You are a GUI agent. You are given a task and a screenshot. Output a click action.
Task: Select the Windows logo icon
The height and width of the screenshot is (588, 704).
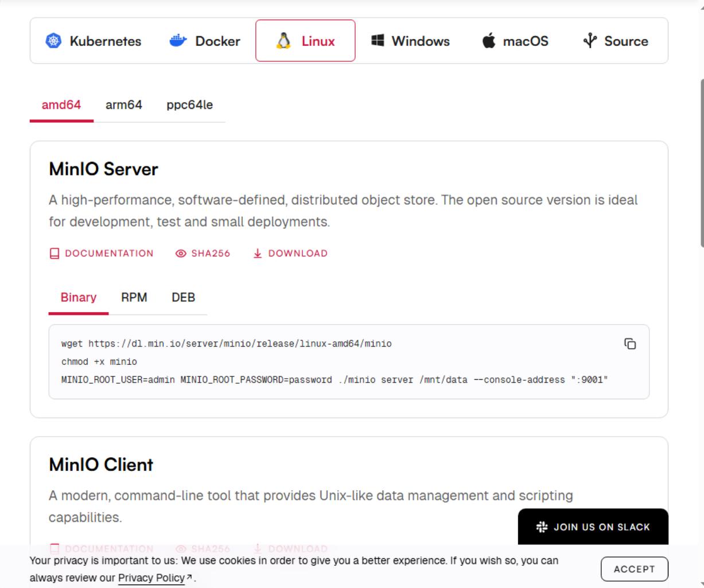tap(378, 40)
